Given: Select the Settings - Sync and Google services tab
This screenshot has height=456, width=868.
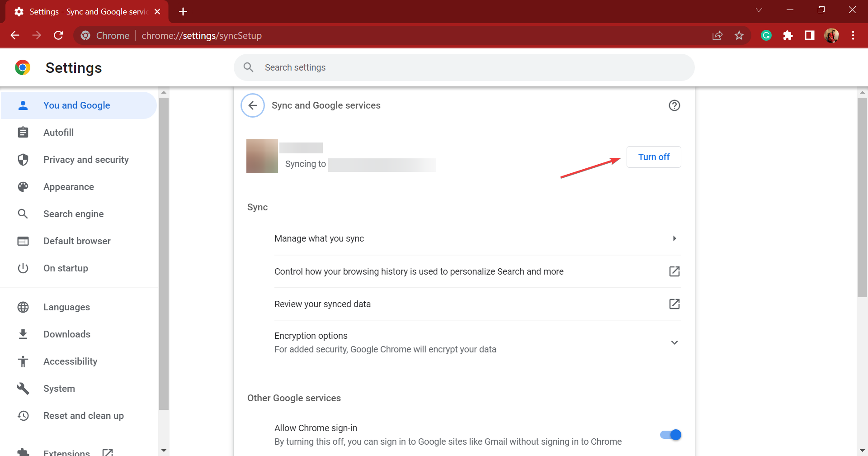Looking at the screenshot, I should point(87,12).
